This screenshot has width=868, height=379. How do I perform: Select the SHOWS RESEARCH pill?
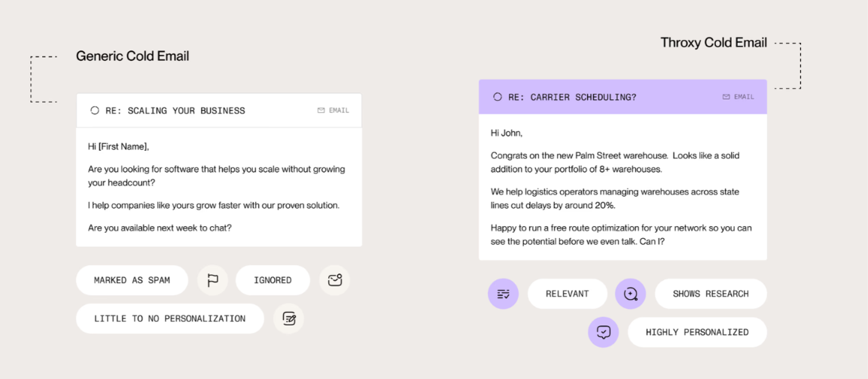(711, 294)
